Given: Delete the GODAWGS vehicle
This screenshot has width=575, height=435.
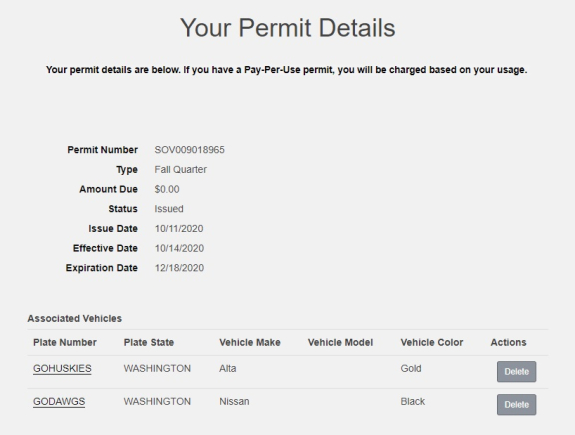Looking at the screenshot, I should [x=516, y=405].
